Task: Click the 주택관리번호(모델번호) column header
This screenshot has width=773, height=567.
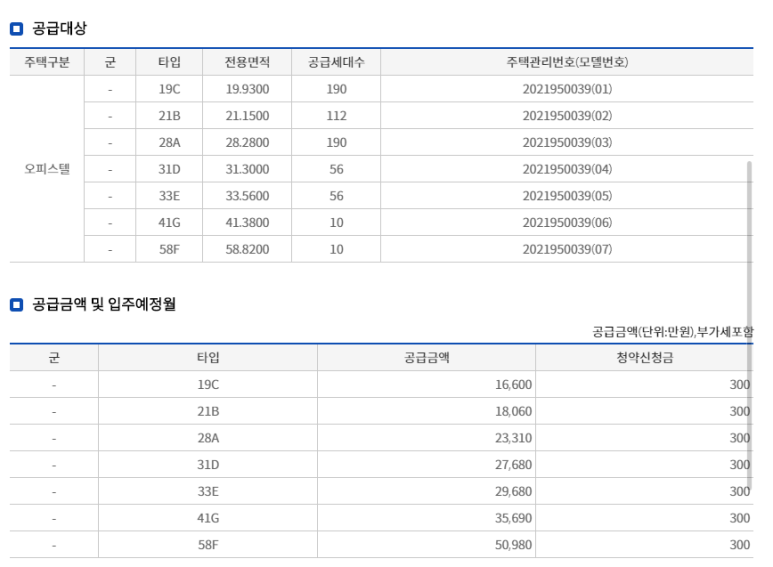Action: [x=567, y=62]
